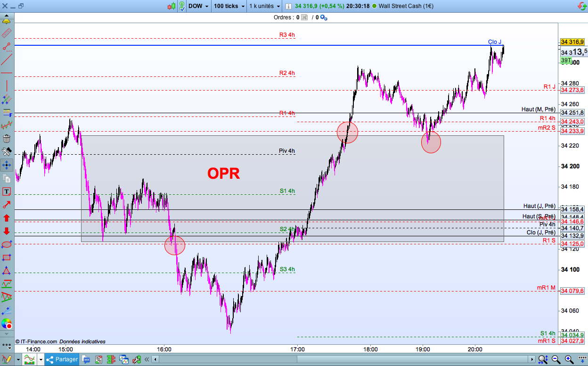Expand more drawing tools ellipsis
This screenshot has height=366, width=588.
pos(7,345)
